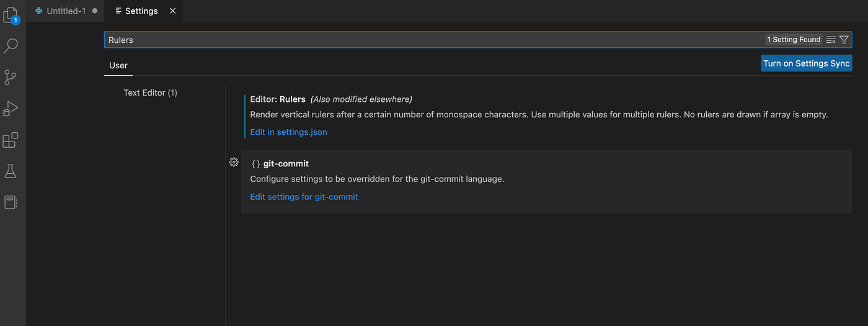Viewport: 868px width, 326px height.
Task: Switch to the Untitled-1 tab
Action: point(66,11)
